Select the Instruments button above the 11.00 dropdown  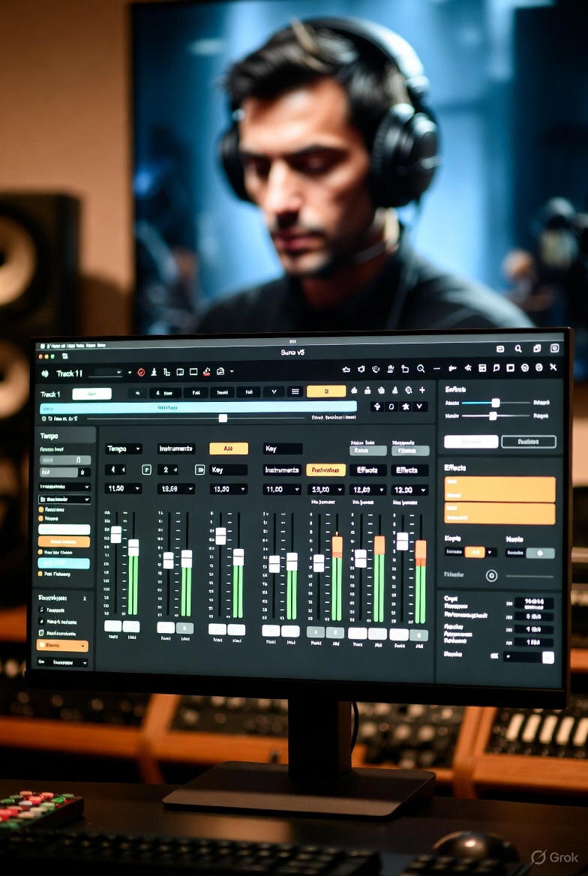pos(282,470)
